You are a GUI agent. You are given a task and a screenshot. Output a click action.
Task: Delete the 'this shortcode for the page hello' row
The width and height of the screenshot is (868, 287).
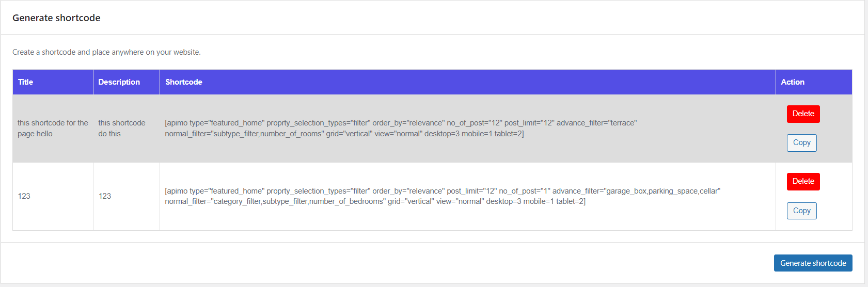pos(803,114)
